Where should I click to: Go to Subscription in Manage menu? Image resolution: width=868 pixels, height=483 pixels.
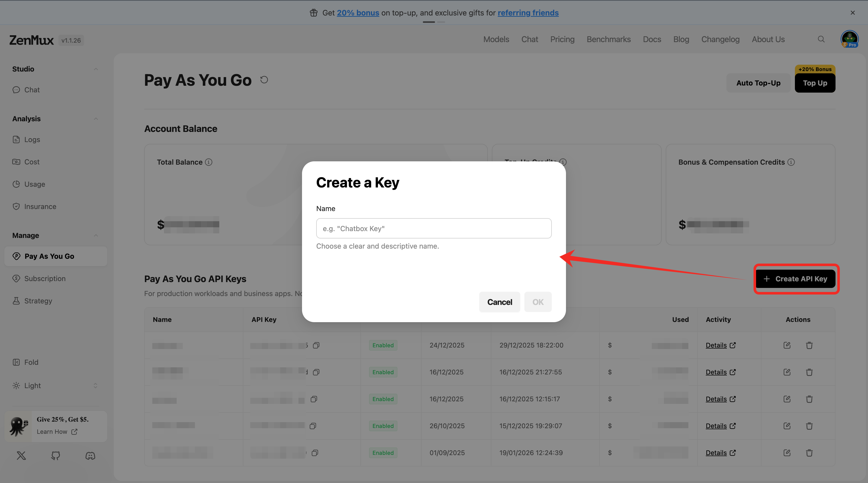click(45, 279)
